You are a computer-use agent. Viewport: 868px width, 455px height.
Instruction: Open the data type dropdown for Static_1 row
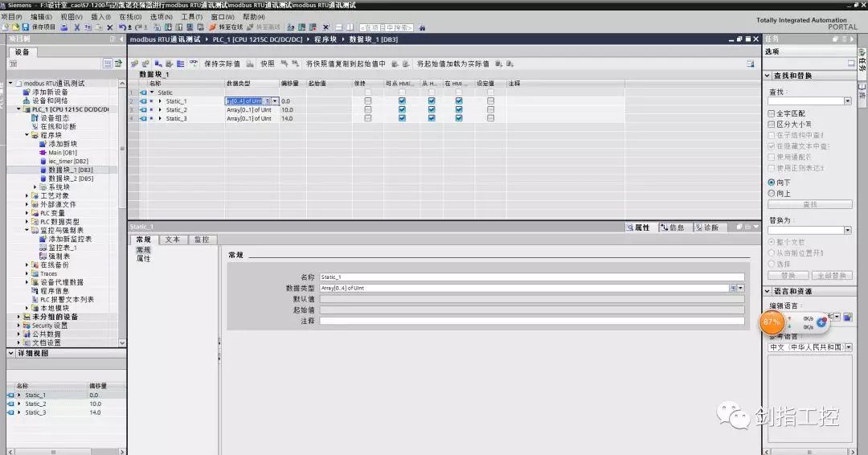point(276,100)
